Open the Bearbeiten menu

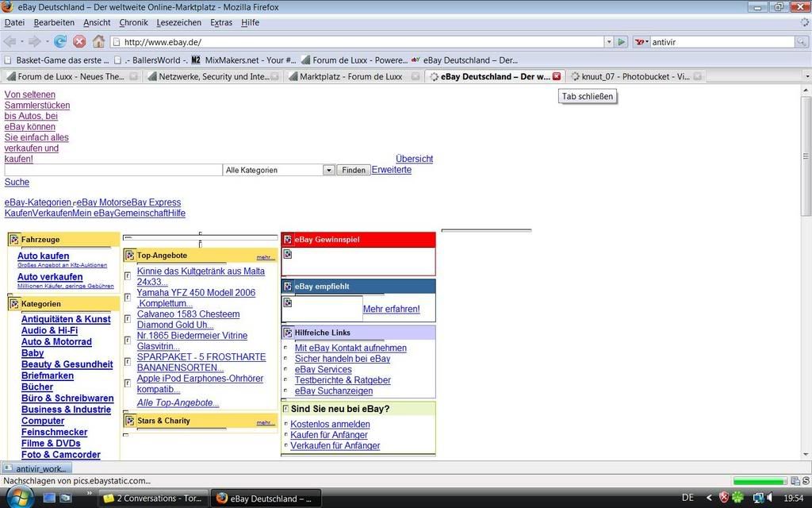click(54, 22)
